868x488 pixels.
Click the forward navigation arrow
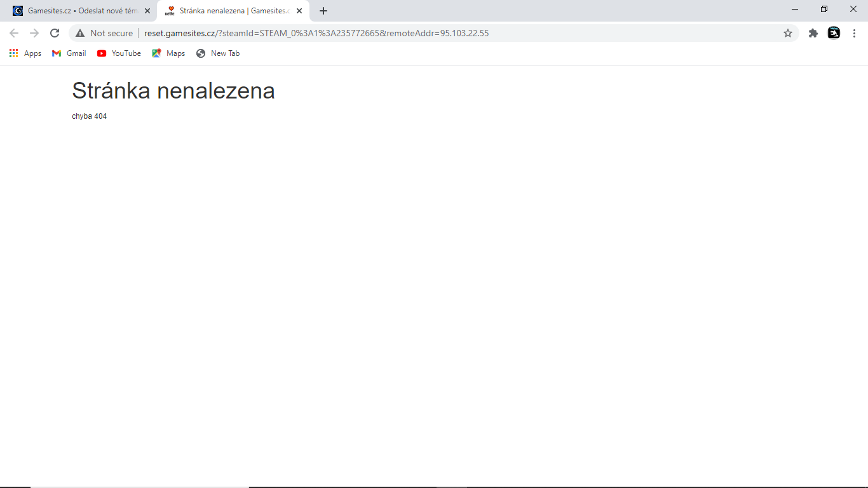click(x=34, y=33)
